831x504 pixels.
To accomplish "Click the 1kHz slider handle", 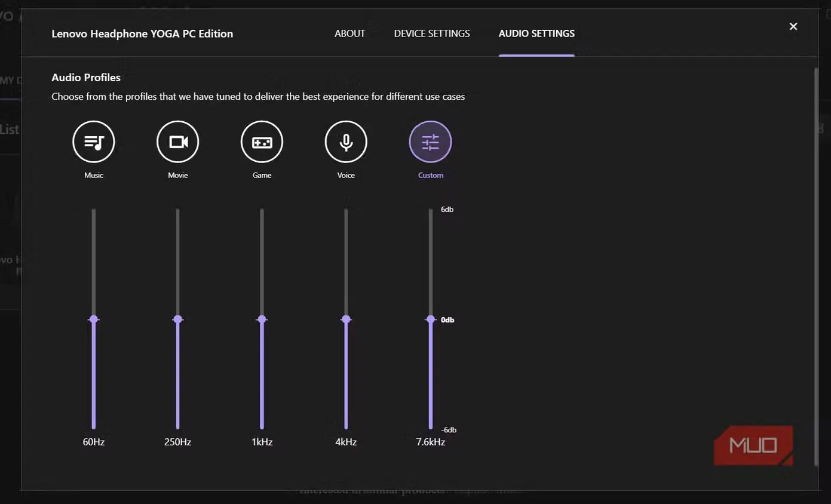I will pyautogui.click(x=262, y=319).
